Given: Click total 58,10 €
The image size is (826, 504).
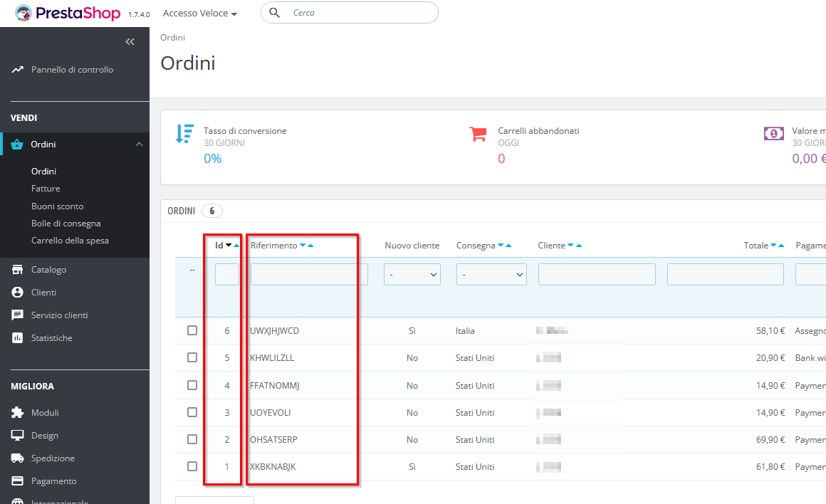Looking at the screenshot, I should [x=770, y=331].
